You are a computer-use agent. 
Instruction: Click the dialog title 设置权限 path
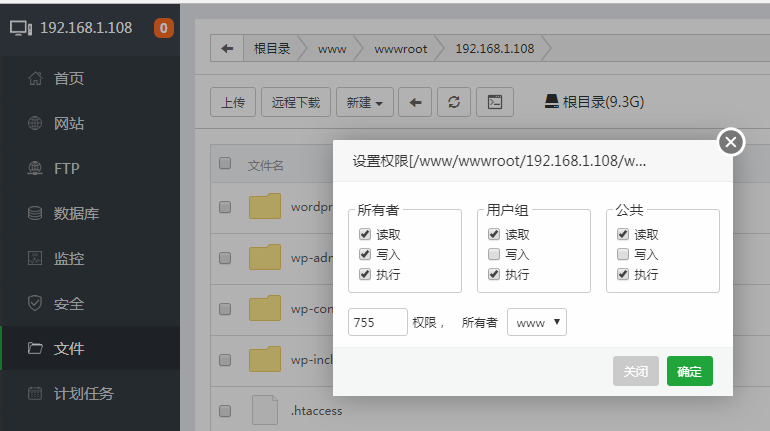click(x=499, y=161)
